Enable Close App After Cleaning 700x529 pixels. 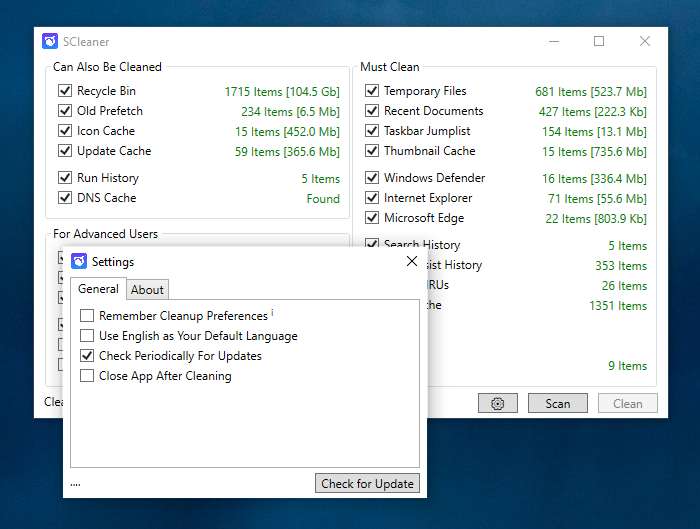click(x=87, y=375)
